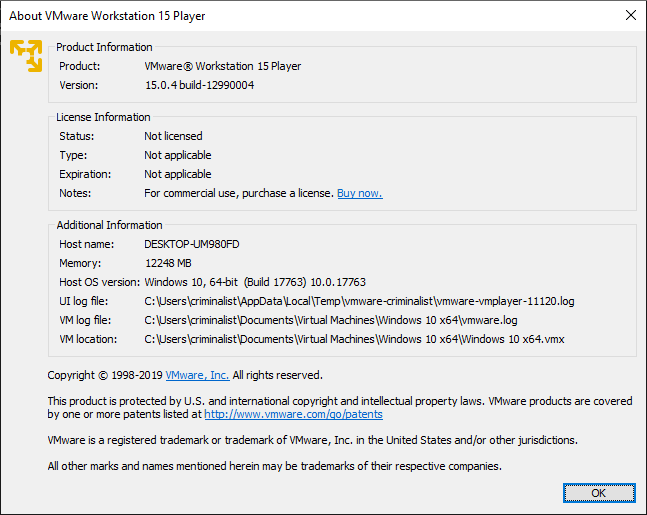Click the Host OS version value
Image resolution: width=647 pixels, height=515 pixels.
(x=255, y=282)
